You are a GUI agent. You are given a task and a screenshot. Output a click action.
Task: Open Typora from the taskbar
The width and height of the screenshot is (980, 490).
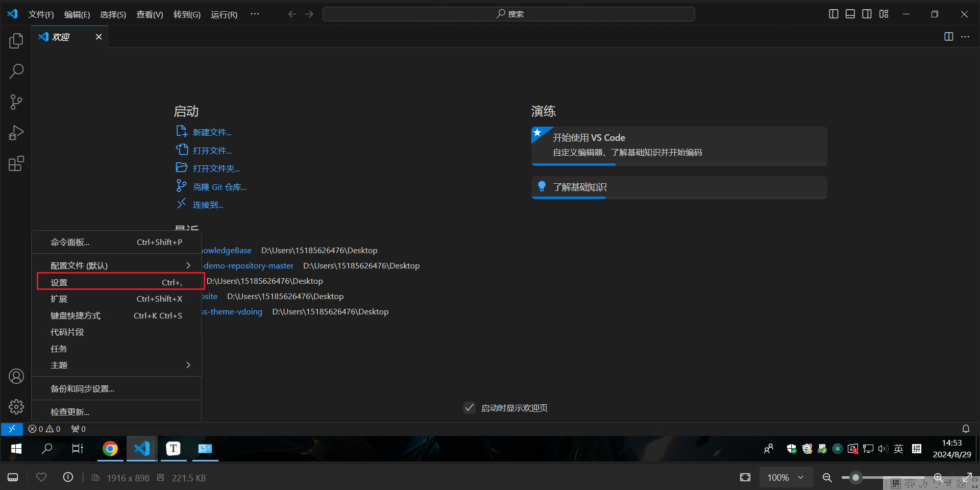coord(173,449)
